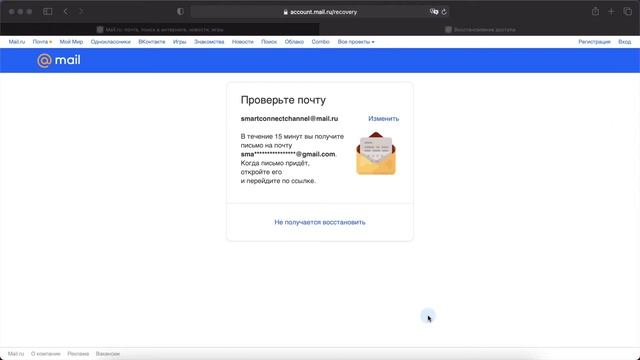Focus the address bar account.mail.ru/recovery
Viewport: 640px width, 360px height.
pyautogui.click(x=320, y=12)
